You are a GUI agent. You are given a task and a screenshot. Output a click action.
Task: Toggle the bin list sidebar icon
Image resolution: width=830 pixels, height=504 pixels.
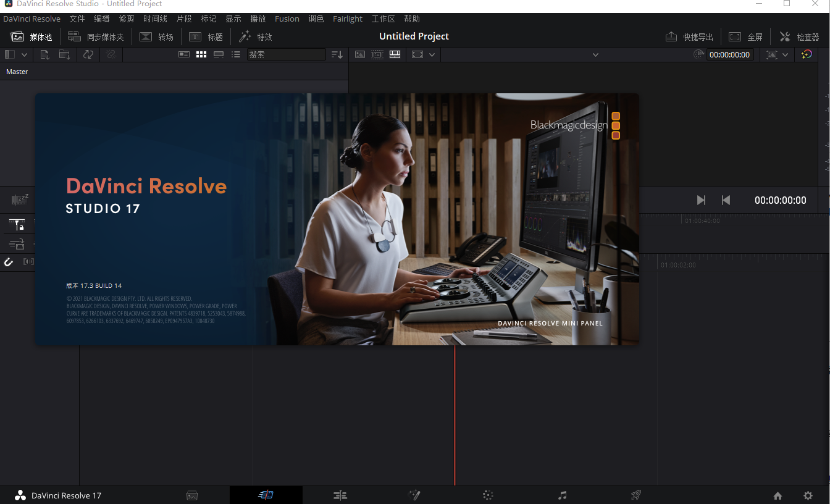pyautogui.click(x=10, y=54)
